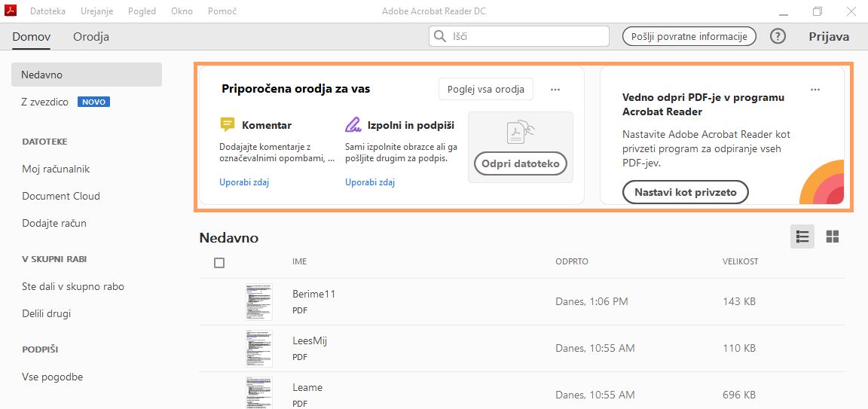868x409 pixels.
Task: Click Uporabi zdaj under Komentar
Action: tap(244, 182)
